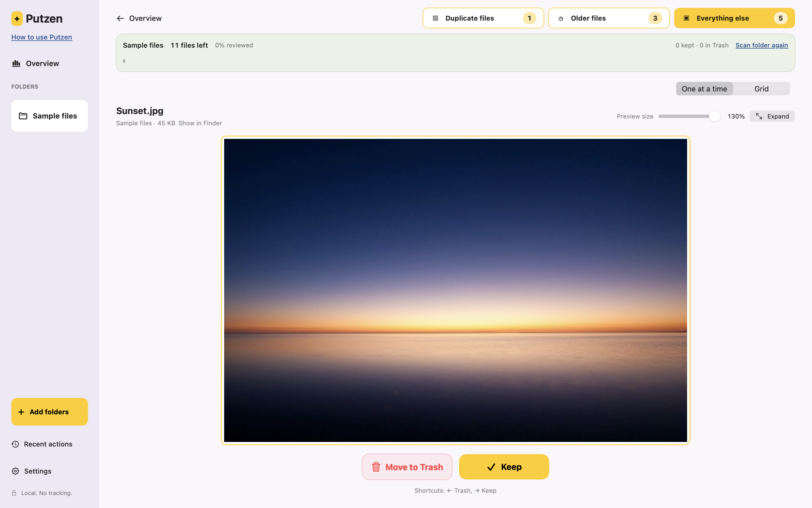Viewport: 812px width, 508px height.
Task: Click the lock icon beside Local. No tracking.
Action: tap(14, 493)
